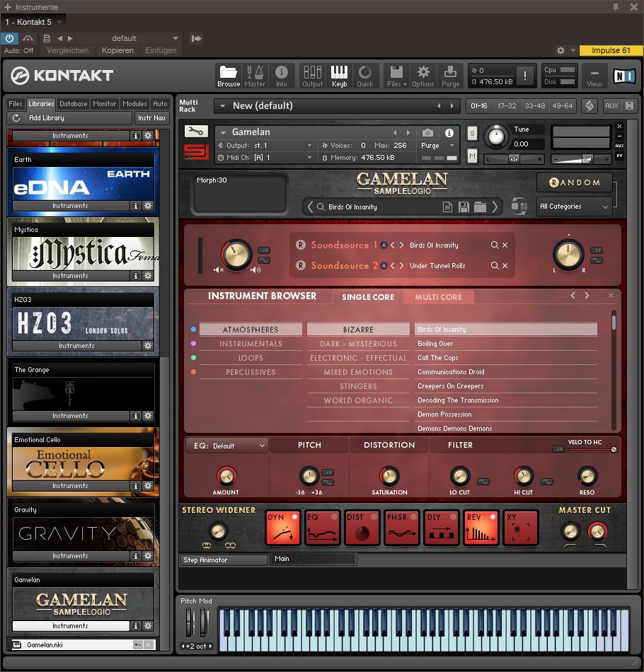Click the NI logo button

(624, 76)
